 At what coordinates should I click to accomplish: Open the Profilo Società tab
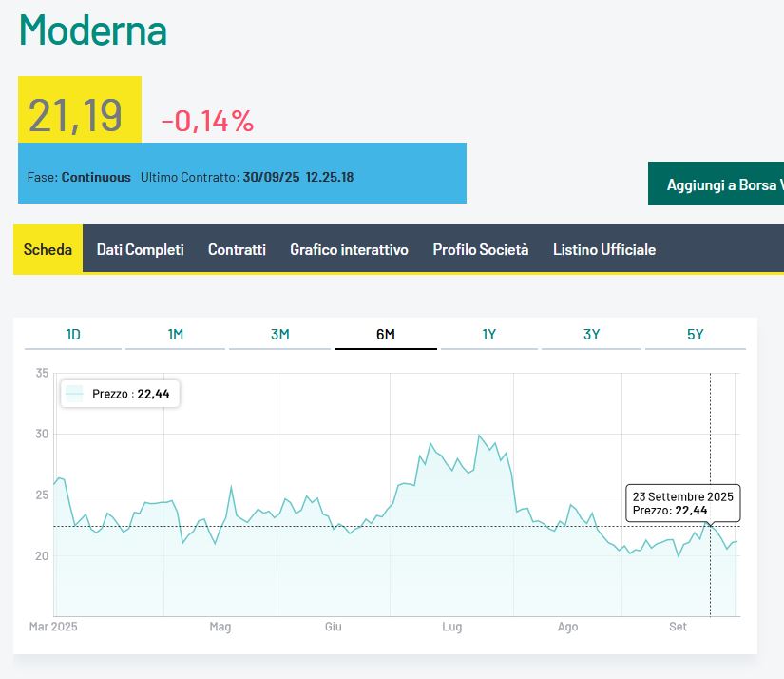(480, 249)
